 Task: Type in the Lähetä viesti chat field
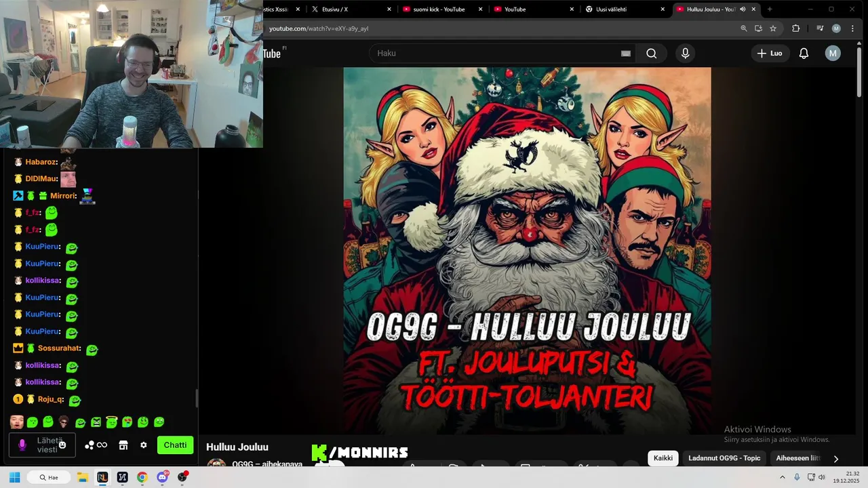[42, 445]
